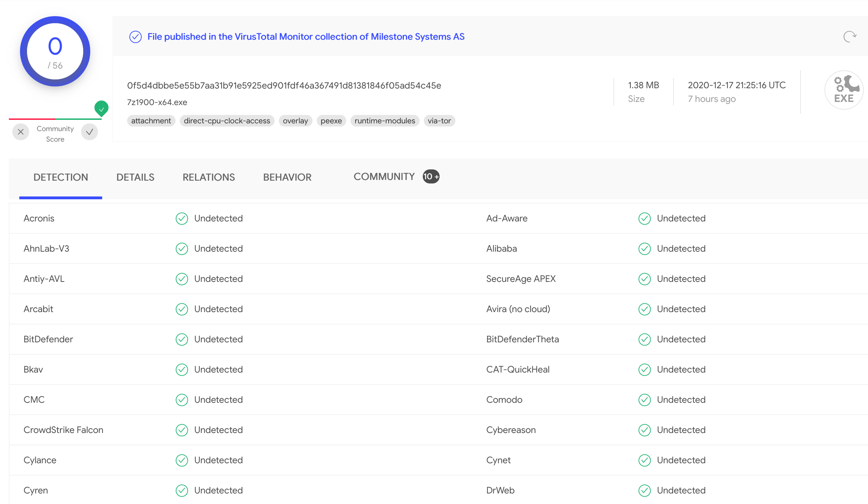The image size is (868, 504).
Task: Switch to the DETAILS tab
Action: (135, 177)
